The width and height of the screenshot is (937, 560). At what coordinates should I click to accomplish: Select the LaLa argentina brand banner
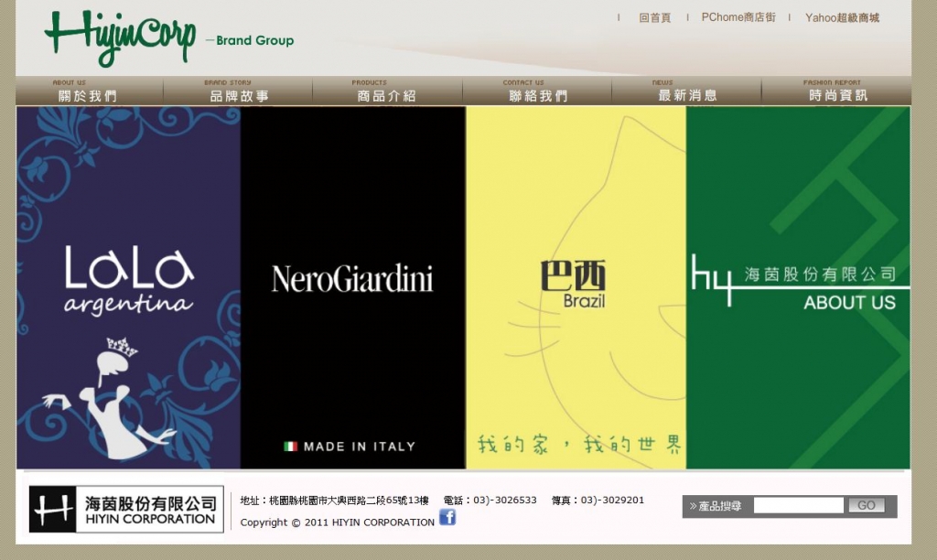point(128,287)
